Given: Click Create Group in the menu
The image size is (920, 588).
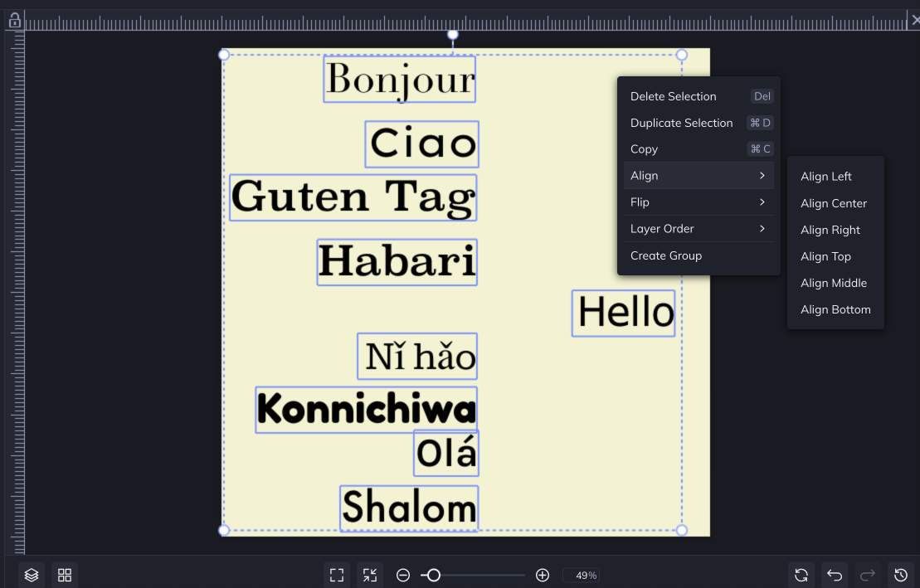Looking at the screenshot, I should tap(666, 255).
